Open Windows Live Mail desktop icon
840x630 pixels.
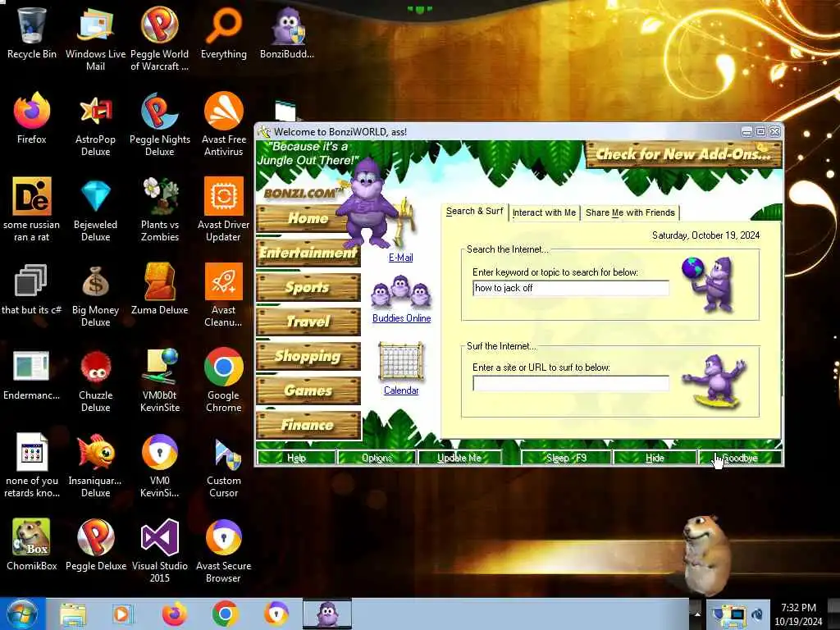point(95,38)
